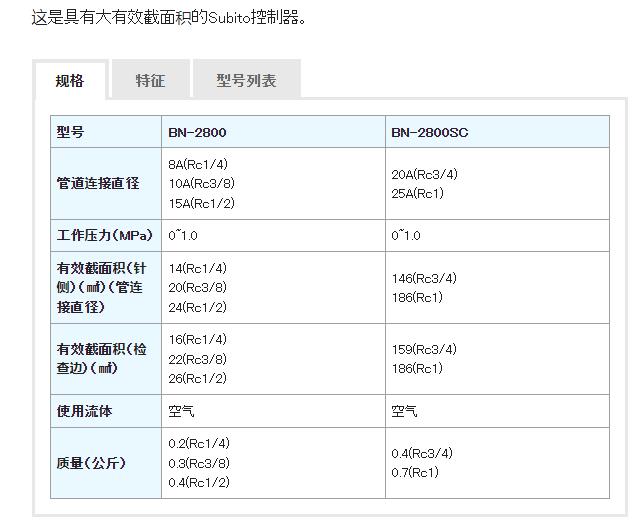Click the 工作压力(MPa) row label
The image size is (641, 520).
(105, 236)
